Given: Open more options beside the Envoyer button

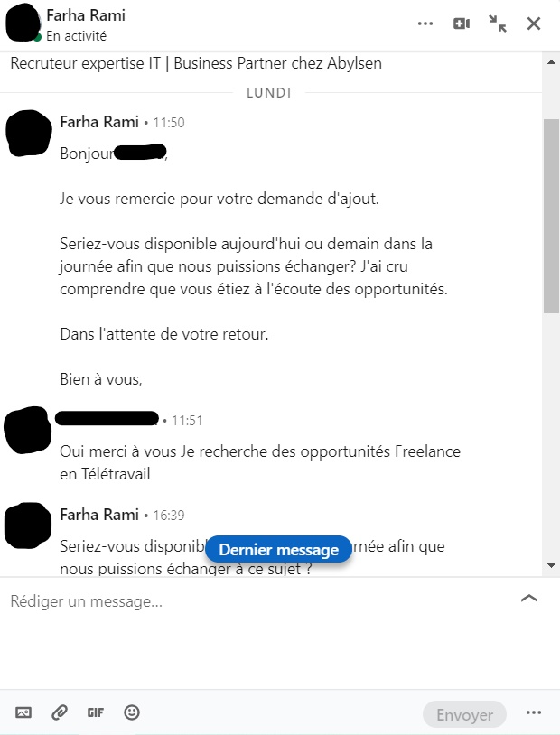Looking at the screenshot, I should coord(534,712).
